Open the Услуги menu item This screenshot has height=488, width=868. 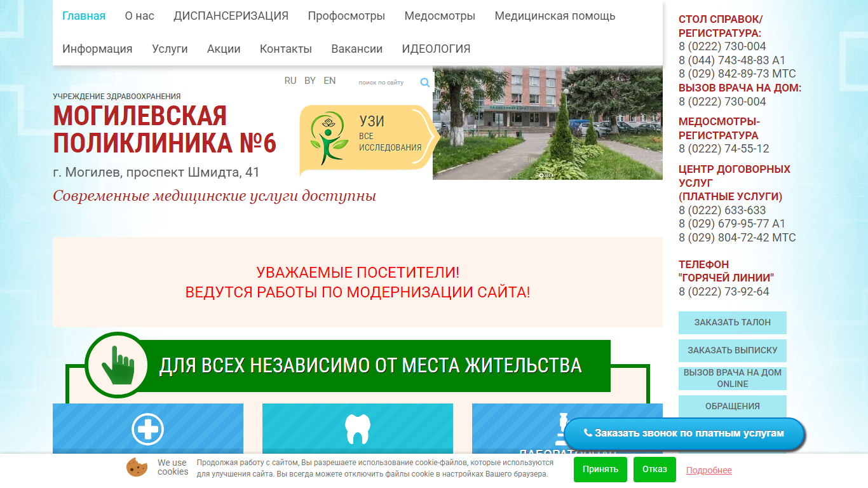(x=170, y=49)
